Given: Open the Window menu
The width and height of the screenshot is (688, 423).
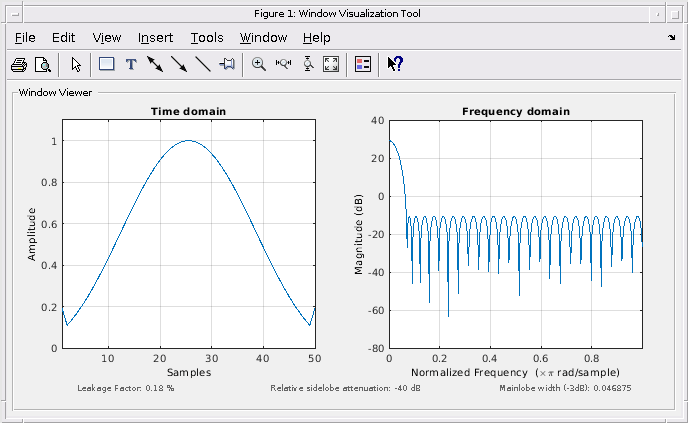Looking at the screenshot, I should click(x=263, y=38).
